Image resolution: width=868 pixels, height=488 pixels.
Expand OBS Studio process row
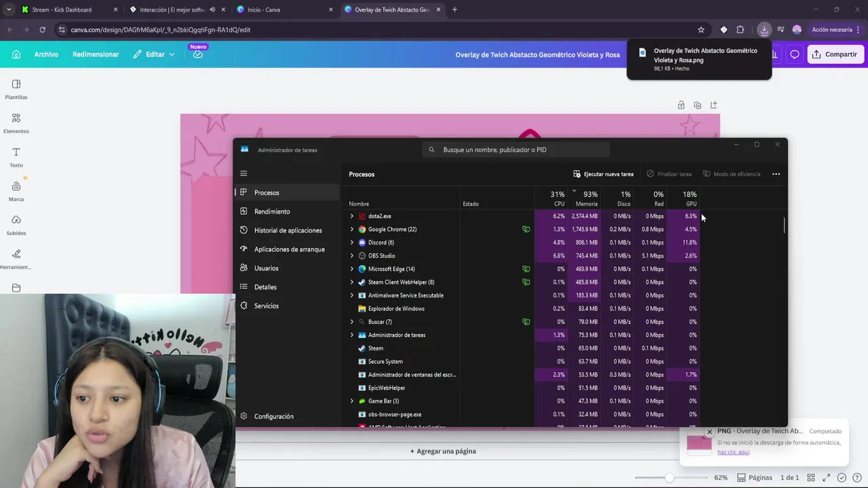(x=351, y=256)
